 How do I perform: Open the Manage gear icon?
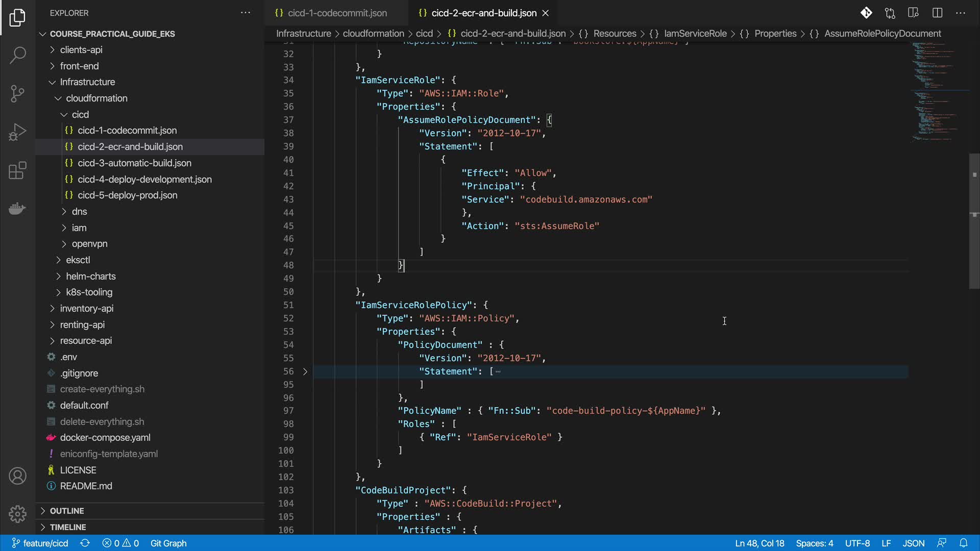point(17,514)
